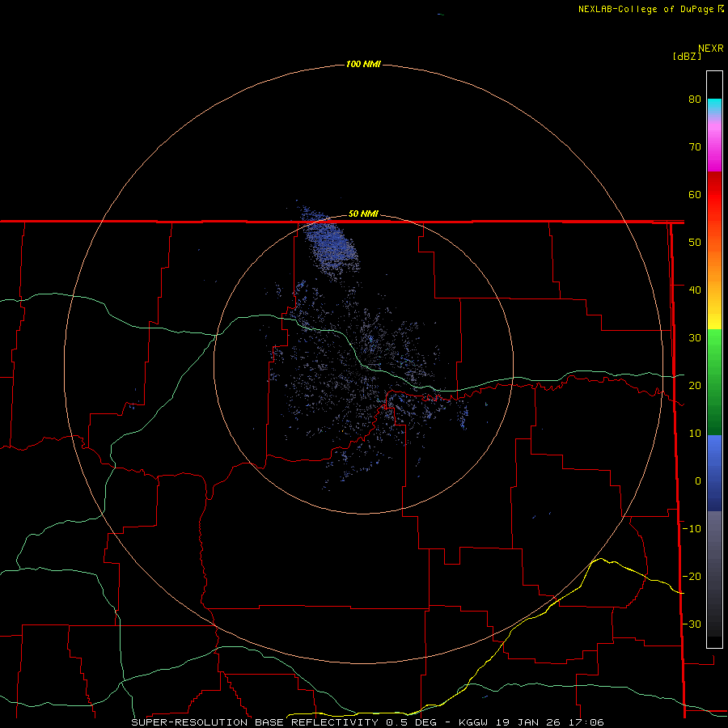This screenshot has height=728, width=728.
Task: Click the [dBZ] units label
Action: point(687,57)
